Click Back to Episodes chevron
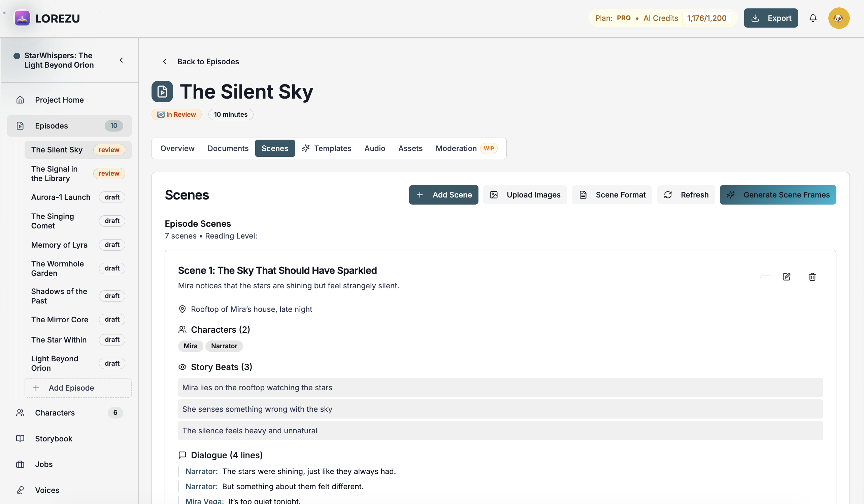Viewport: 864px width, 504px height. [165, 61]
